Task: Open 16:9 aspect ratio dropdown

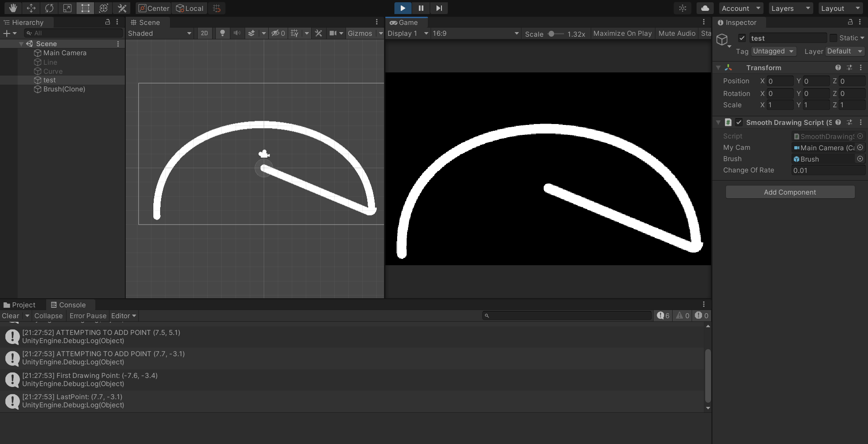Action: coord(476,33)
